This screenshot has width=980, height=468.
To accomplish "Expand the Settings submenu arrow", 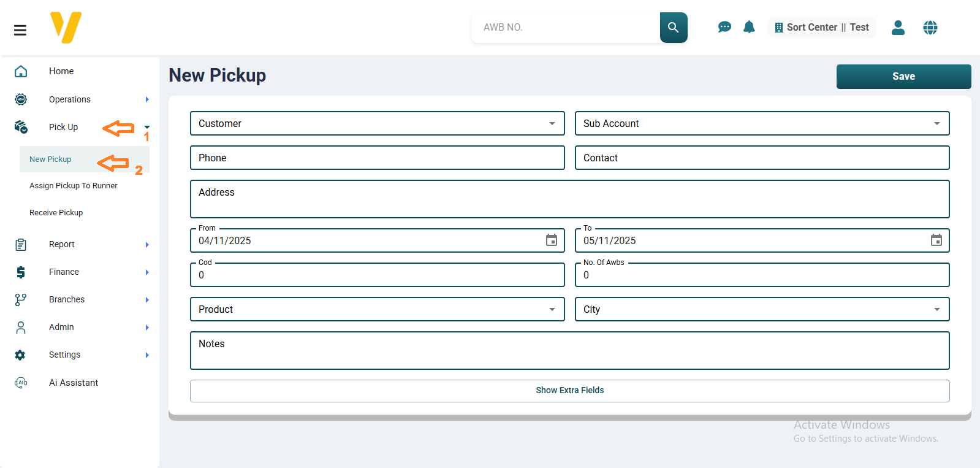I will point(147,355).
